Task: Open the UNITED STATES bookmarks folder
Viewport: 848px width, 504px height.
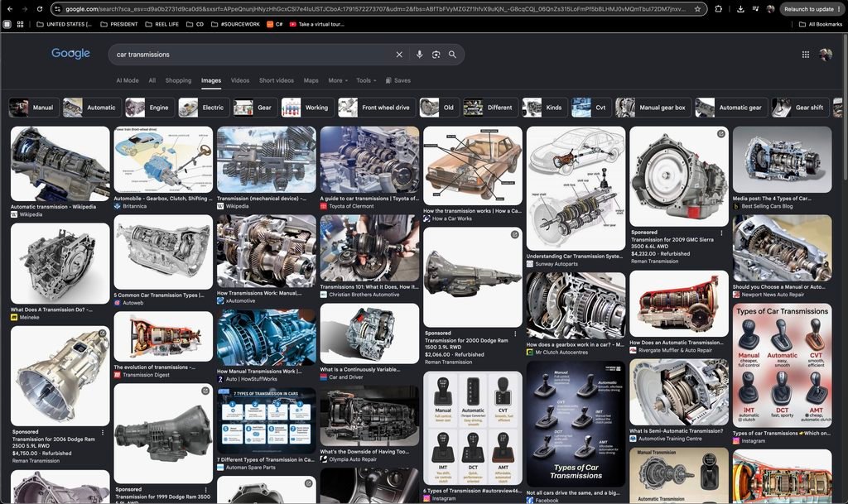Action: pos(64,24)
